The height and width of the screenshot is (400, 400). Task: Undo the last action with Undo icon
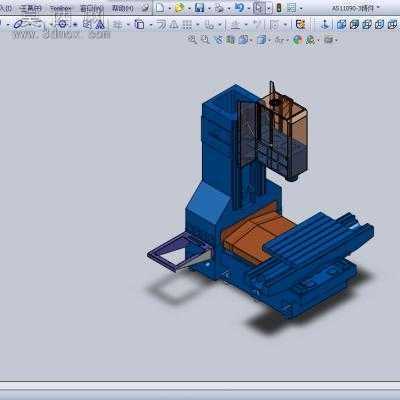pyautogui.click(x=239, y=8)
